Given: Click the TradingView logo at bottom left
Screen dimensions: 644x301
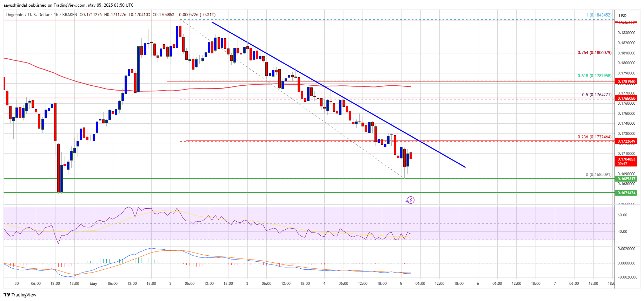Looking at the screenshot, I should pos(20,295).
